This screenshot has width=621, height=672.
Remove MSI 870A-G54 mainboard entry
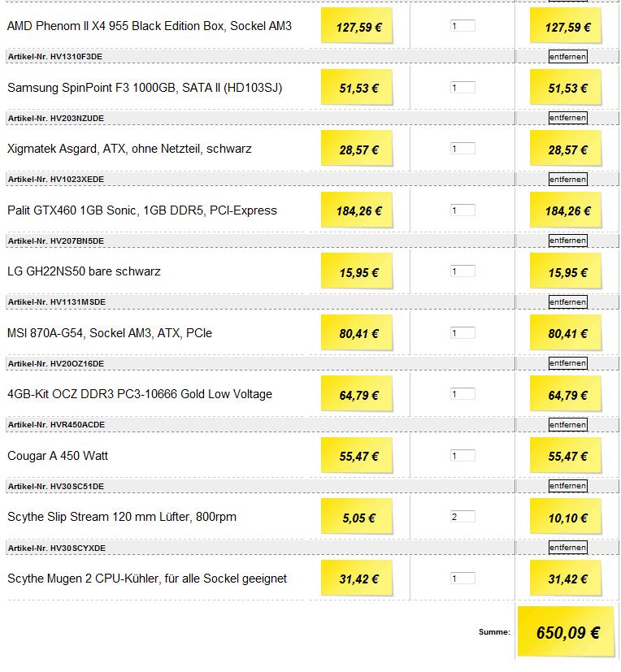click(x=568, y=301)
